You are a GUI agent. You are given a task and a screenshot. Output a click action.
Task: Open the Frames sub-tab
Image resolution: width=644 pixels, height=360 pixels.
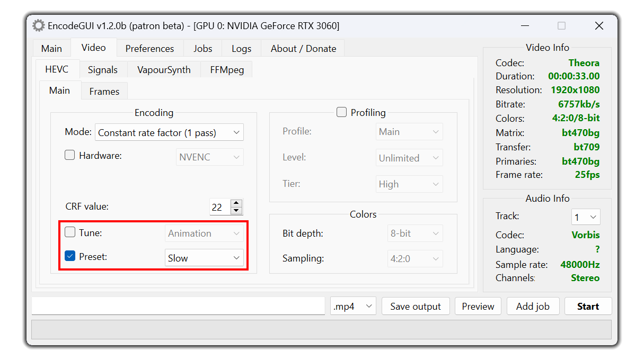point(104,91)
